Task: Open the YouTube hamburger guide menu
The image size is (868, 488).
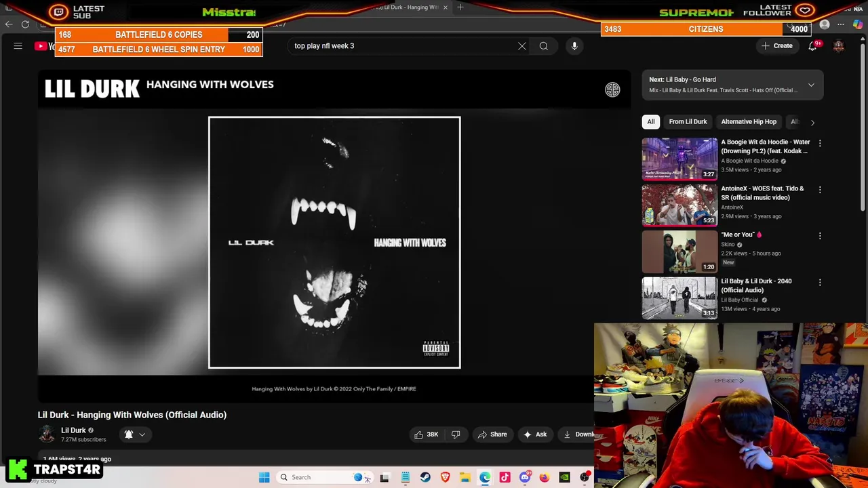Action: (18, 46)
